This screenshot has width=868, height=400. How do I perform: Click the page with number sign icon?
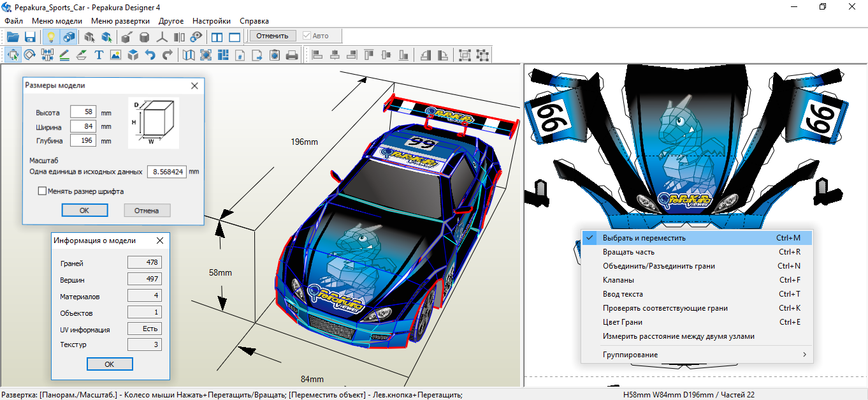click(240, 55)
